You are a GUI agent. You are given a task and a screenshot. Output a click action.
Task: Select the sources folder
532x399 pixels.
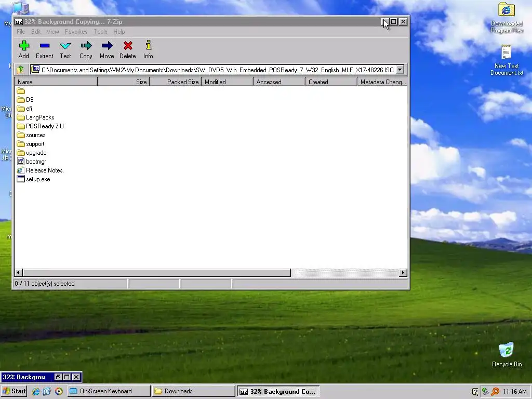tap(31, 135)
